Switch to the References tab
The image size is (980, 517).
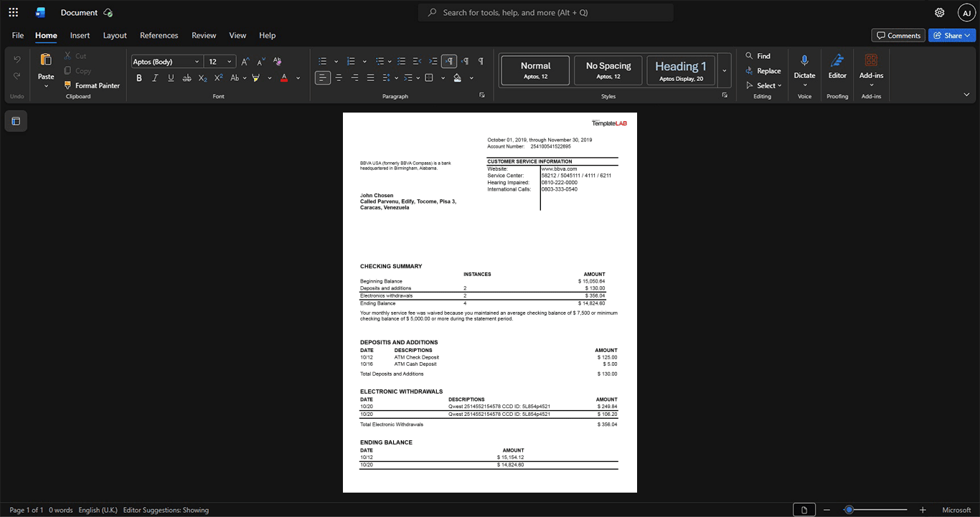(159, 35)
